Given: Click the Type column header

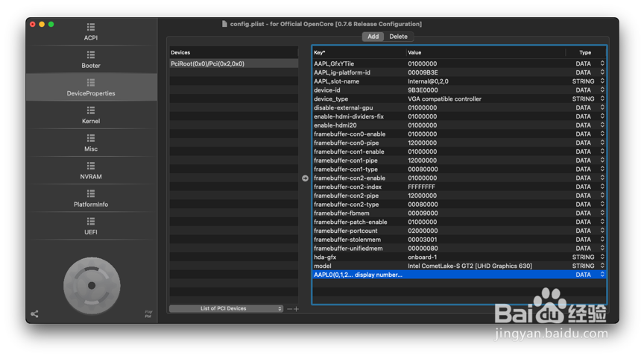Looking at the screenshot, I should tap(585, 53).
